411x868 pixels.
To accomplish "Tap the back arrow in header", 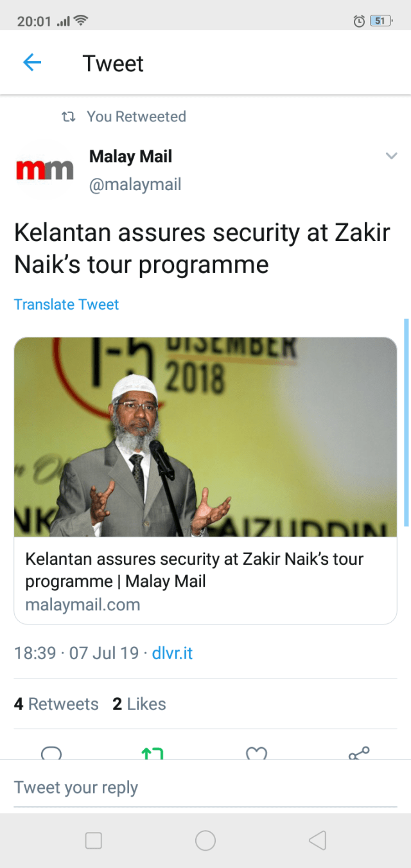I will coord(32,62).
